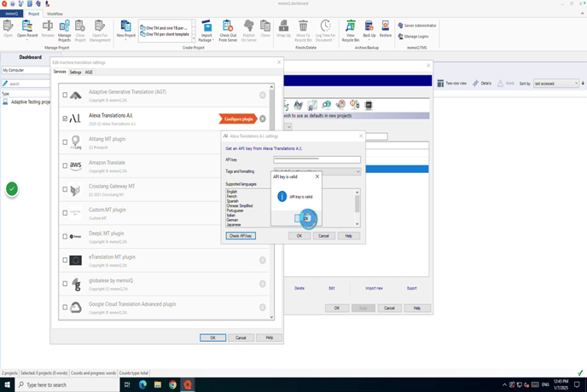Switch to the Workflow ribbon tab
Screen dimensions: 587x392
point(55,14)
